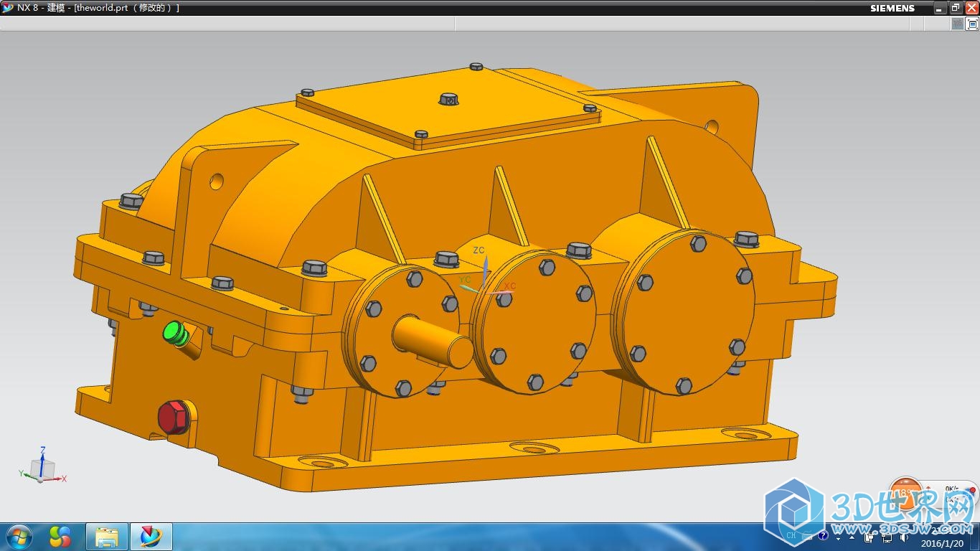Launch the colorful pinwheel app on the taskbar

click(x=60, y=537)
